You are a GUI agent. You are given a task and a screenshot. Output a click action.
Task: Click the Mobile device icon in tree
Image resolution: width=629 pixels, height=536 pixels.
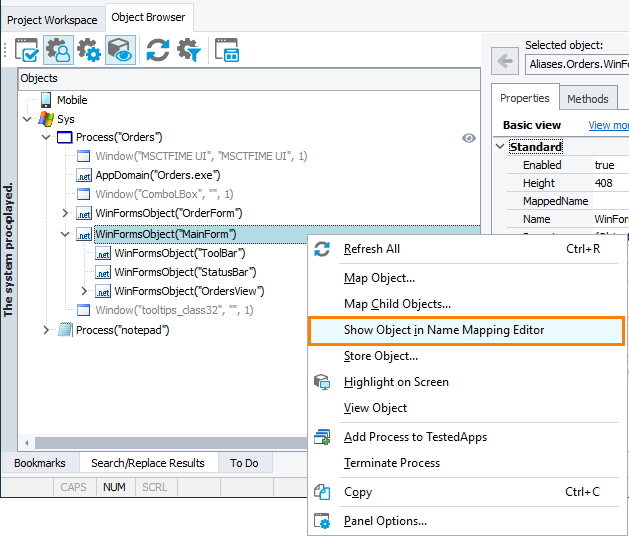(46, 100)
